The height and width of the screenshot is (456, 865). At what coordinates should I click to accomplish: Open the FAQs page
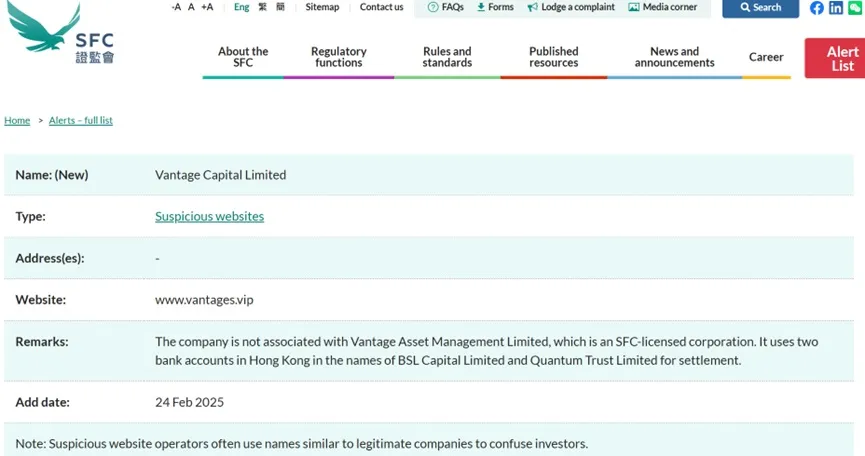(446, 7)
